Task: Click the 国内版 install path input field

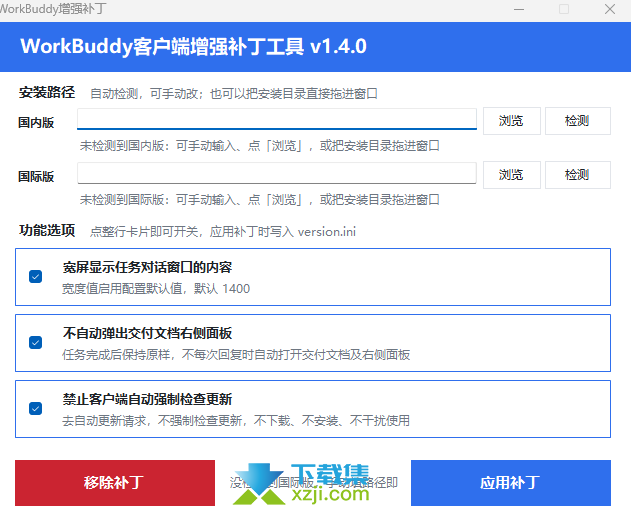Action: point(277,119)
